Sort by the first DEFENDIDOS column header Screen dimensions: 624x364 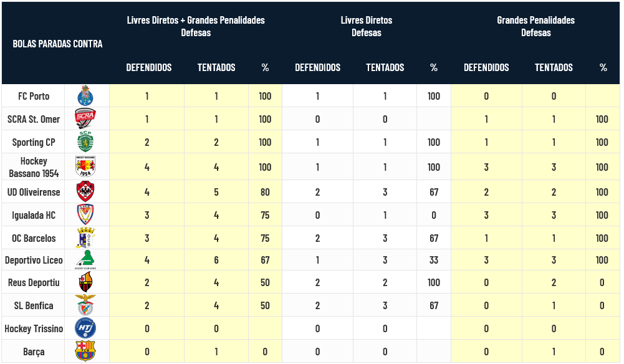(x=149, y=67)
